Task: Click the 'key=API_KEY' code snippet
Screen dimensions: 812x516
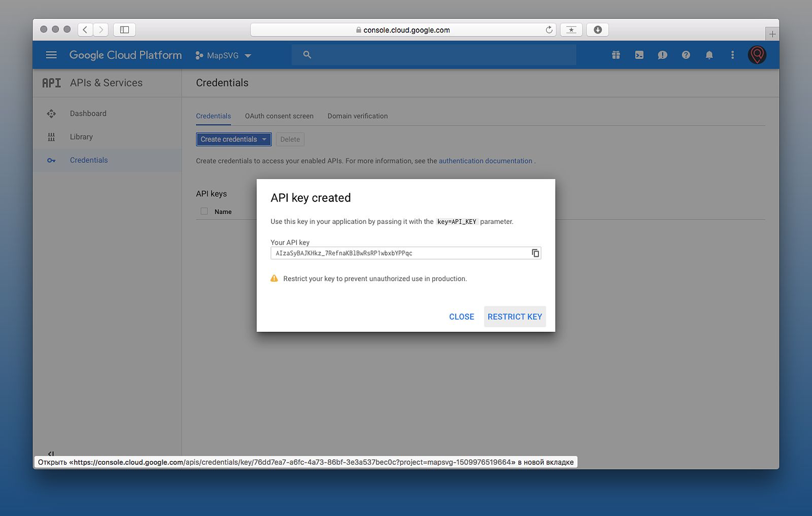Action: coord(457,222)
